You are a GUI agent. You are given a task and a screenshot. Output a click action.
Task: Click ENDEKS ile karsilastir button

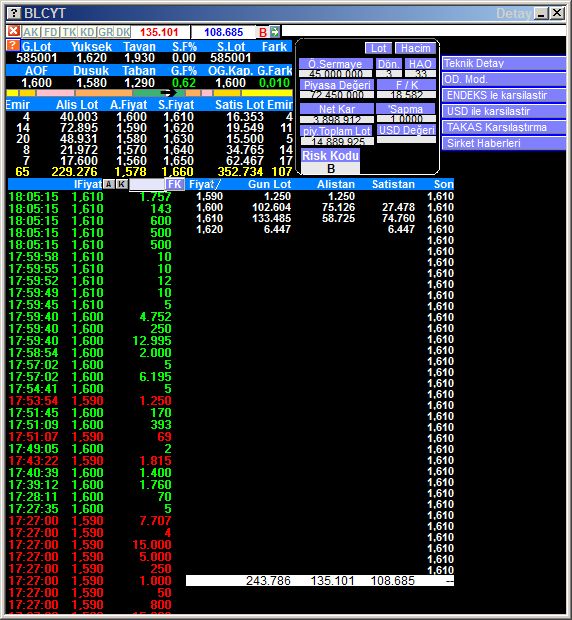point(504,95)
